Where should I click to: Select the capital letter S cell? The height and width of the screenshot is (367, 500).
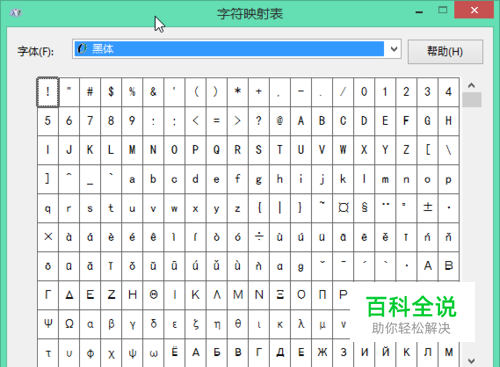[x=259, y=150]
